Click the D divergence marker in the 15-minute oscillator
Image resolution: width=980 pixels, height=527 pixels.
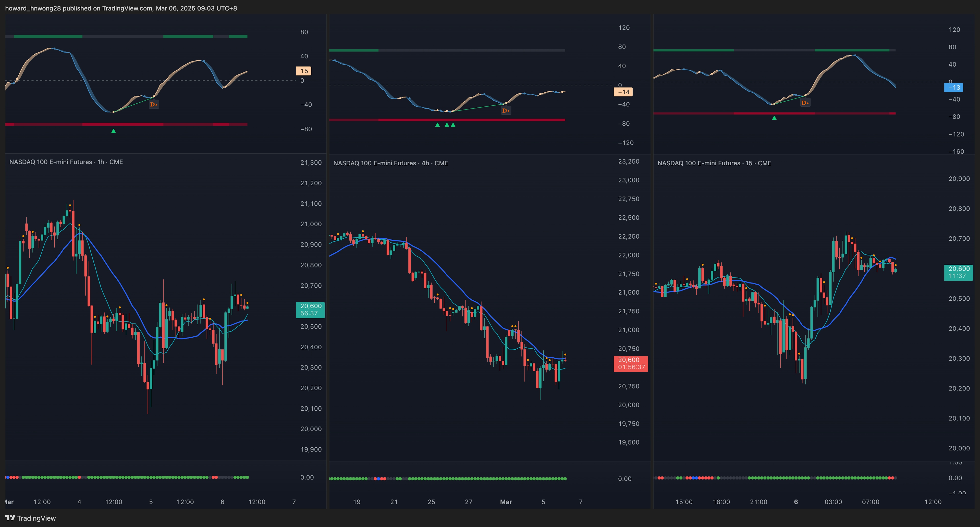pos(805,103)
